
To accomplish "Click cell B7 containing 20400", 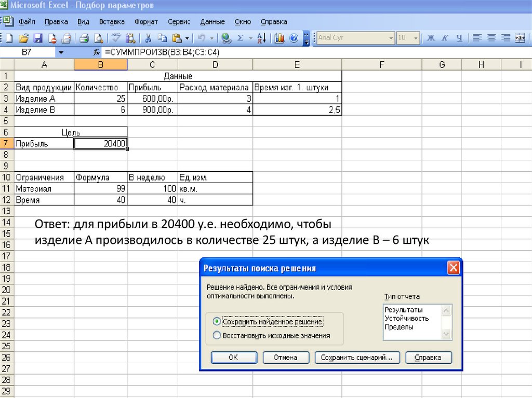I will click(100, 144).
